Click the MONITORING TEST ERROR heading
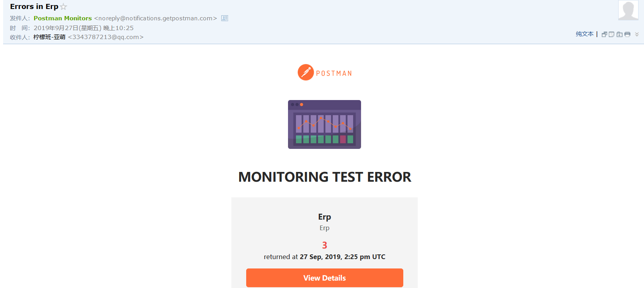Image resolution: width=644 pixels, height=288 pixels. 324,177
